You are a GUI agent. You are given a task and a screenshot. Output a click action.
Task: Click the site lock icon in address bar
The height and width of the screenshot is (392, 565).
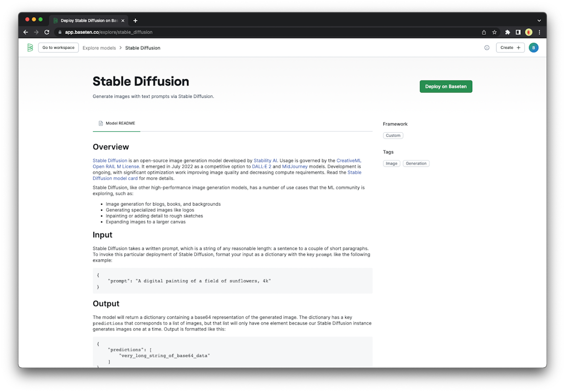(x=60, y=32)
